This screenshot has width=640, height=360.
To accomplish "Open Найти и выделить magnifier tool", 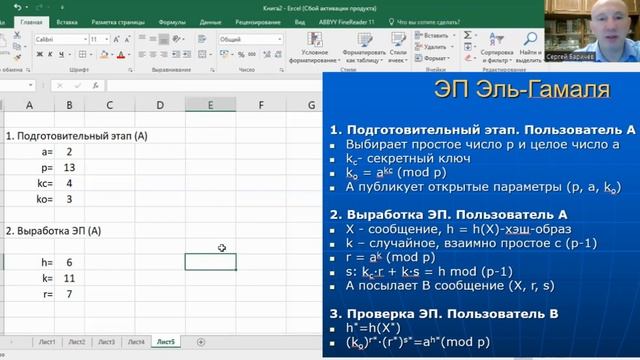I will pos(529,47).
